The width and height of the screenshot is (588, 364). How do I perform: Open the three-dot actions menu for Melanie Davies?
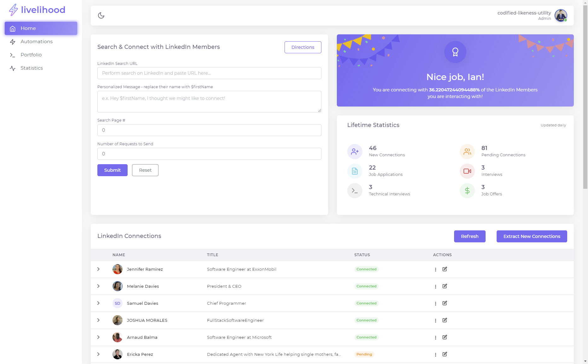(435, 286)
